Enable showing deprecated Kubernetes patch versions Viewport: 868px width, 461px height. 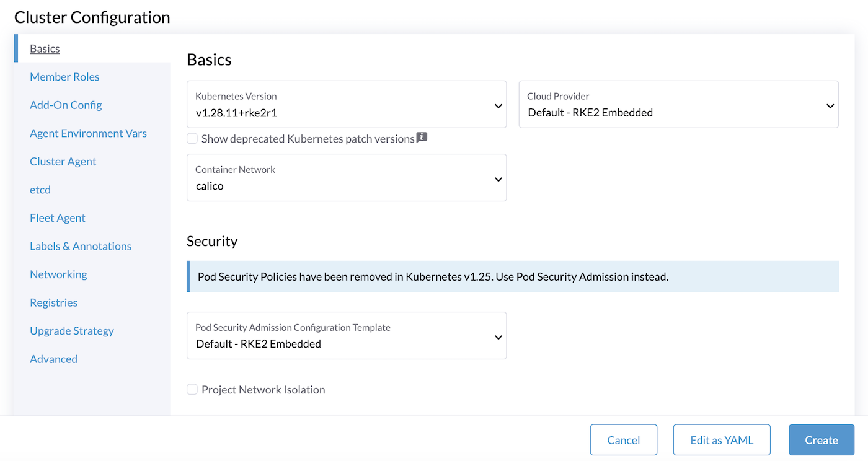click(192, 138)
